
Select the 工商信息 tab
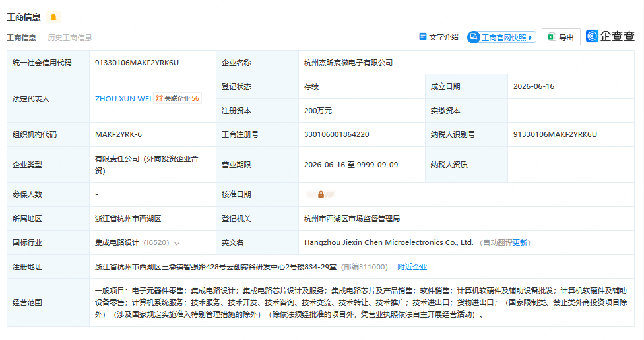click(21, 38)
